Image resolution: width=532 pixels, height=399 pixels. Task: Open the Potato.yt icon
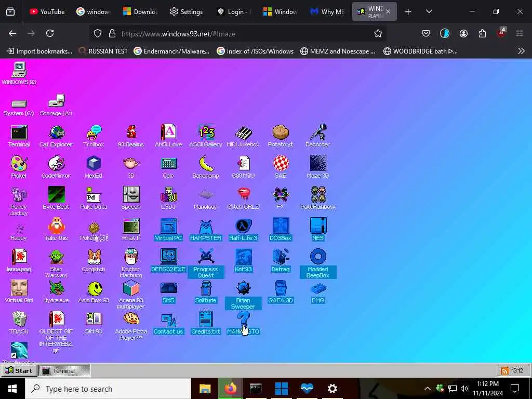[281, 137]
